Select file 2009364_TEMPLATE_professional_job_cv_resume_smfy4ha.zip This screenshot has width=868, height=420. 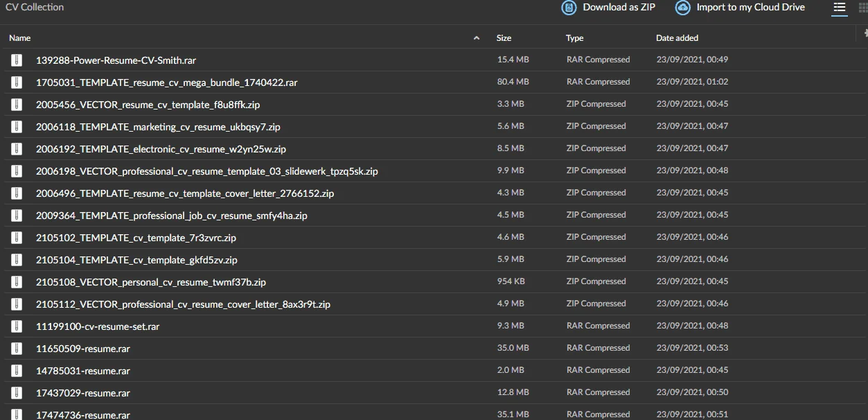pyautogui.click(x=172, y=216)
